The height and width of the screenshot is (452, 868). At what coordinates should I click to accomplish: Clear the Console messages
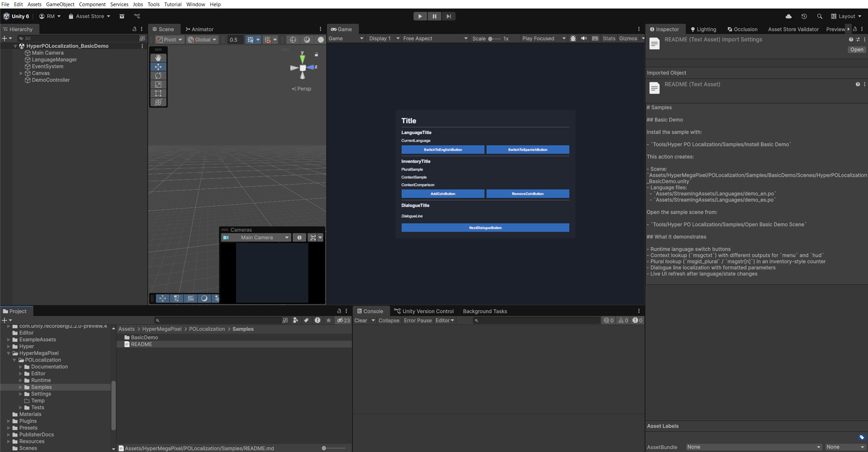pyautogui.click(x=361, y=320)
